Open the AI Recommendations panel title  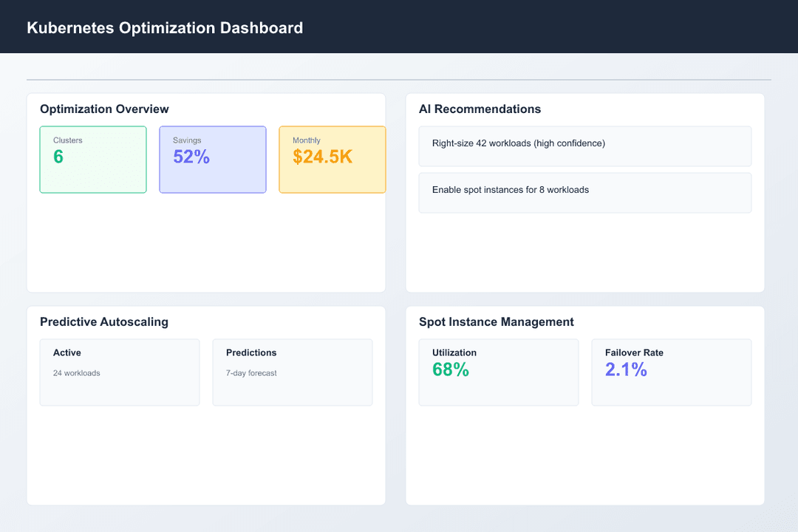click(x=480, y=109)
